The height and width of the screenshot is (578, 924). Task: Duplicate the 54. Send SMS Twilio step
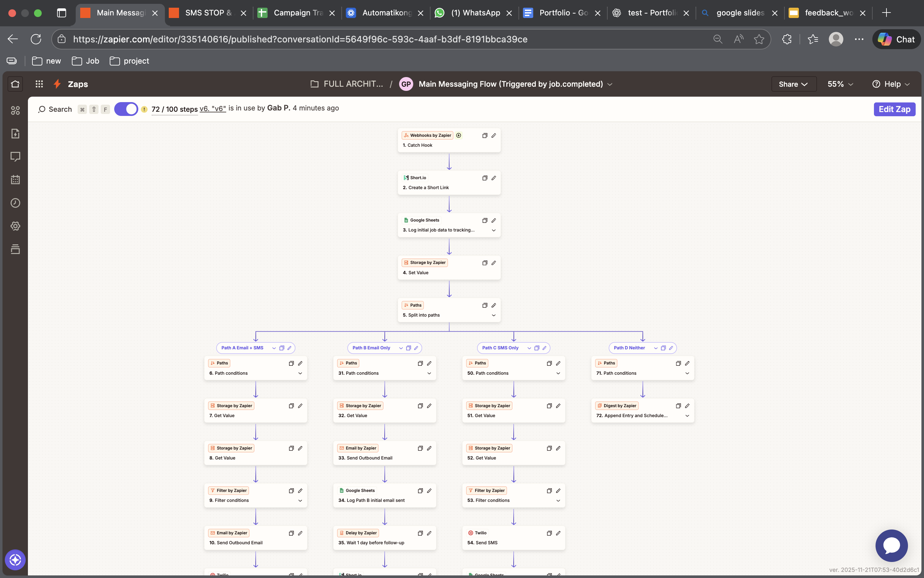(549, 533)
